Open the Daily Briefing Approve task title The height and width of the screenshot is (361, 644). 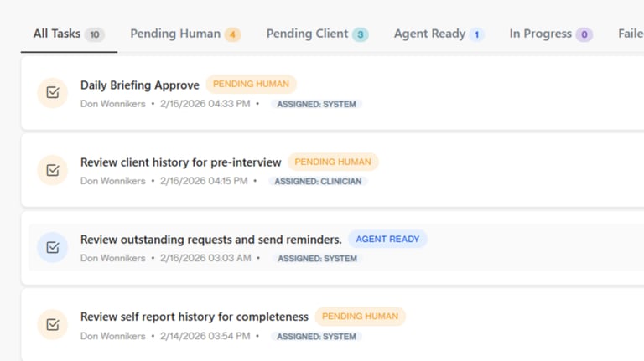[140, 85]
